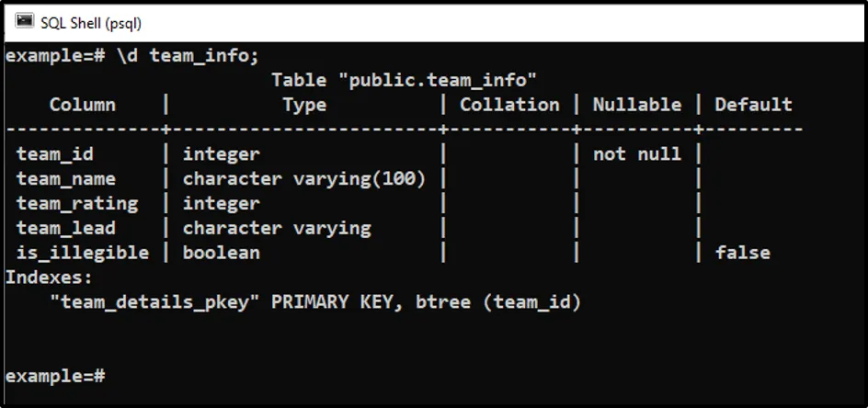Click the Default header

point(753,105)
